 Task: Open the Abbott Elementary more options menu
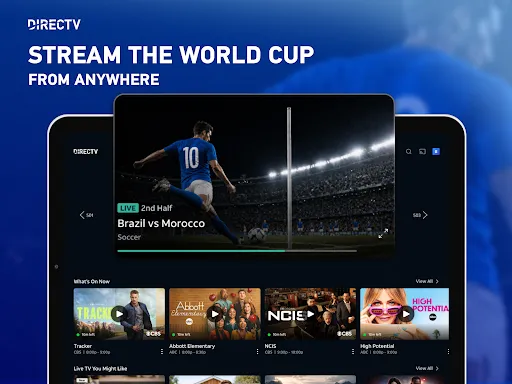257,352
